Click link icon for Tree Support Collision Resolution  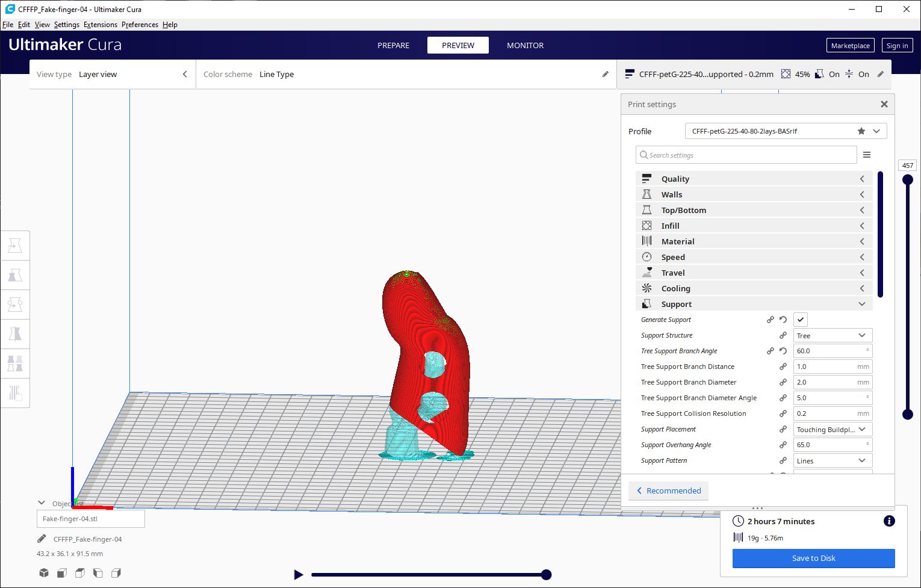(783, 413)
